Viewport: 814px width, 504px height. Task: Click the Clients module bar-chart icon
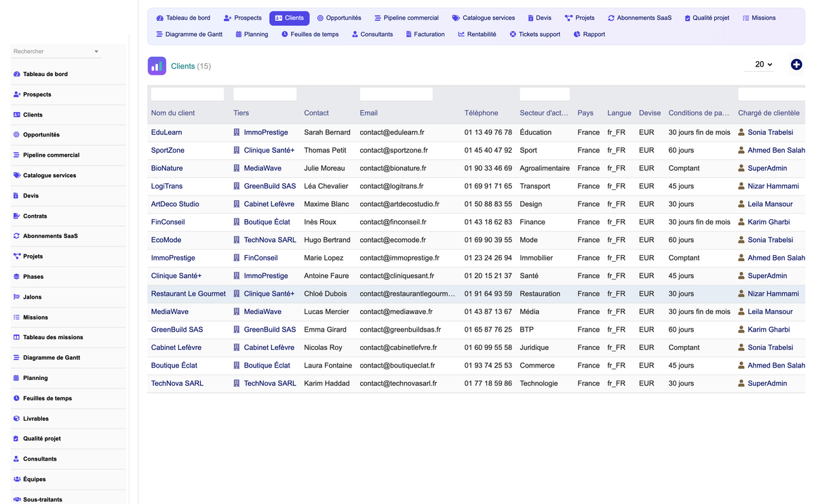[x=157, y=66]
